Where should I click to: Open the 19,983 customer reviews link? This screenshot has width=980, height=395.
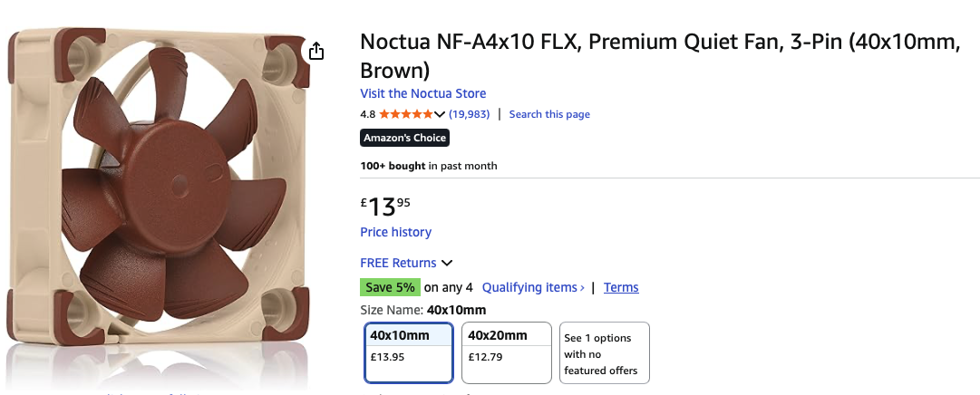[x=470, y=114]
